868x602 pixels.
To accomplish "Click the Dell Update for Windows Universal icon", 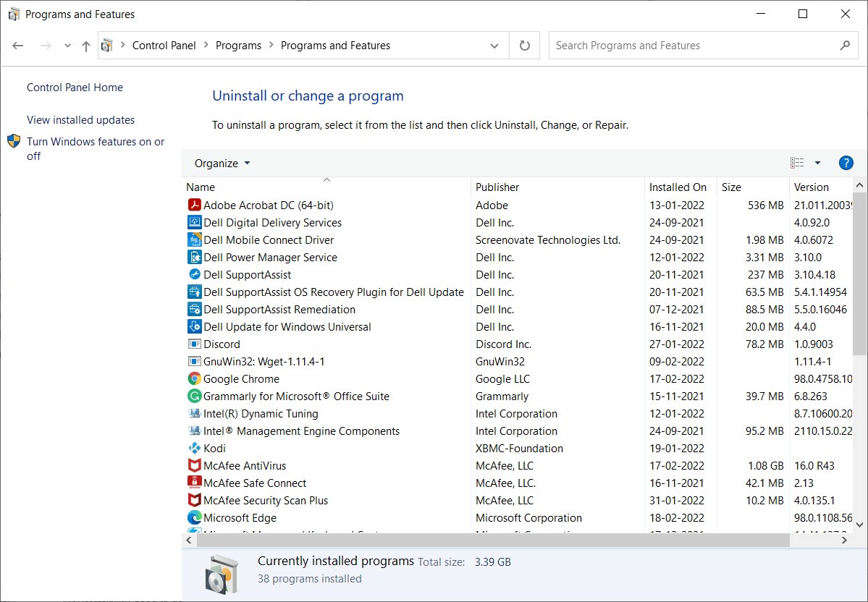I will [x=194, y=326].
